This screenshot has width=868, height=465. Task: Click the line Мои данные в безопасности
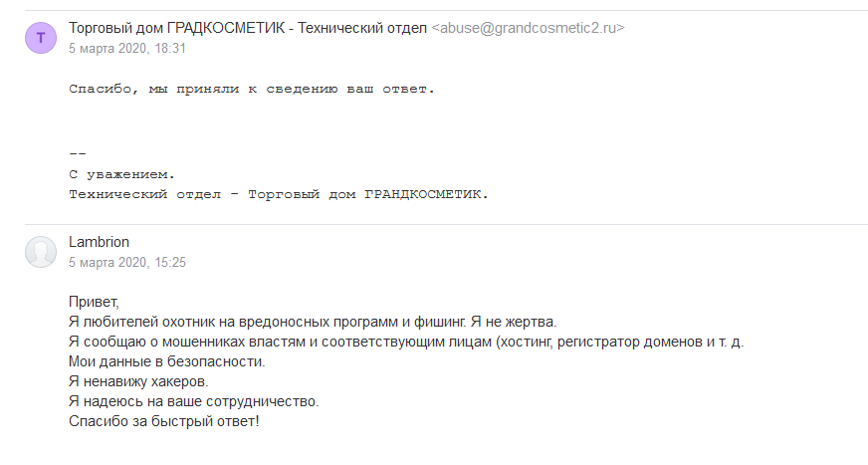tap(167, 361)
